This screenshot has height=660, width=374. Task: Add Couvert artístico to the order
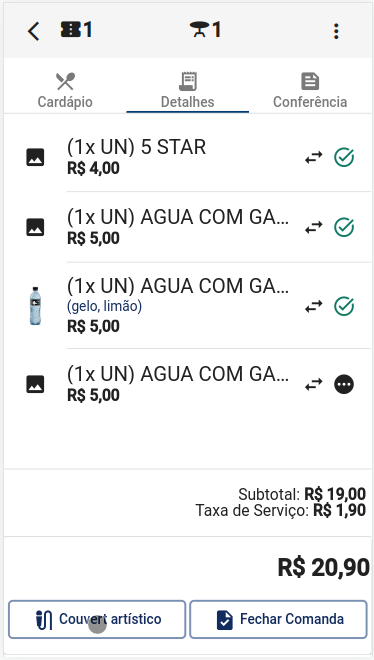coord(97,620)
